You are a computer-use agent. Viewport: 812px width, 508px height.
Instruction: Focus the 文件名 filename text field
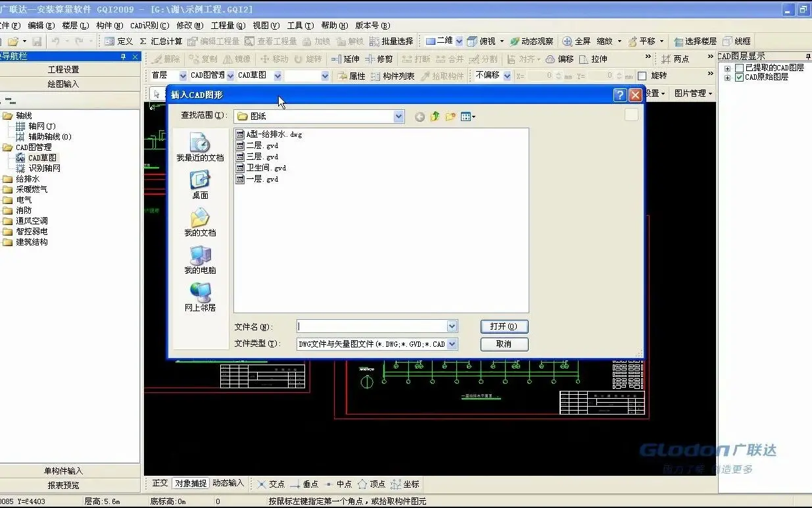372,326
